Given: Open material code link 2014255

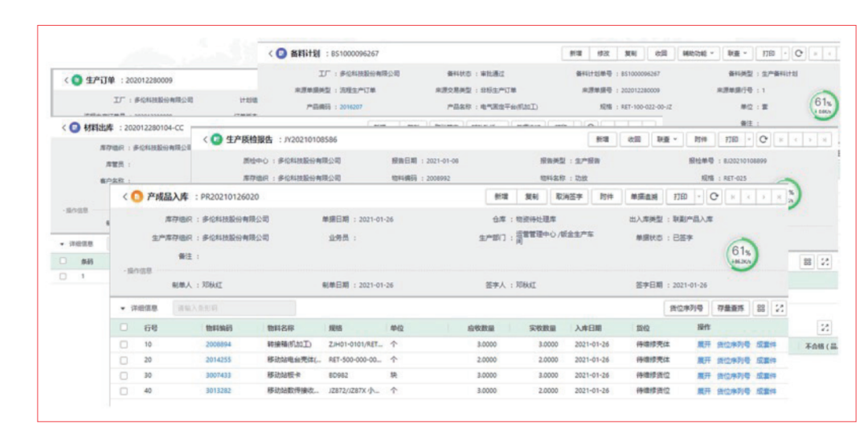Looking at the screenshot, I should [219, 360].
